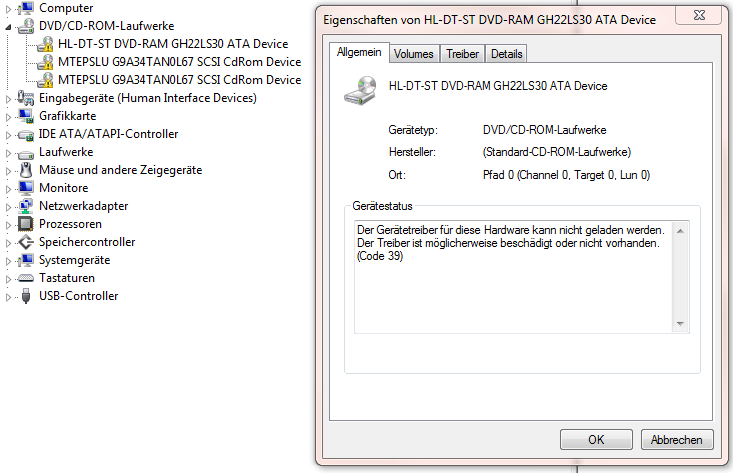Select the Netzwerkadapter network icon
Image resolution: width=733 pixels, height=473 pixels.
pyautogui.click(x=25, y=206)
